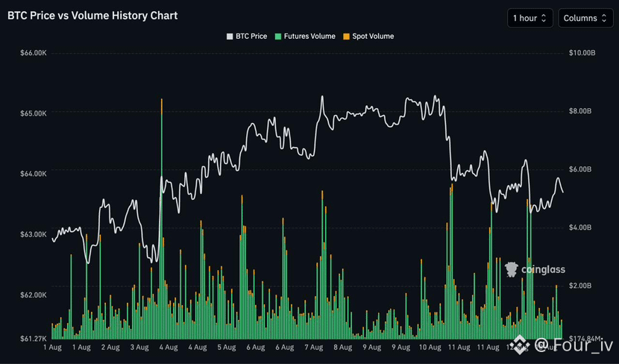
Task: Toggle the Spot Volume legend series
Action: click(x=368, y=37)
